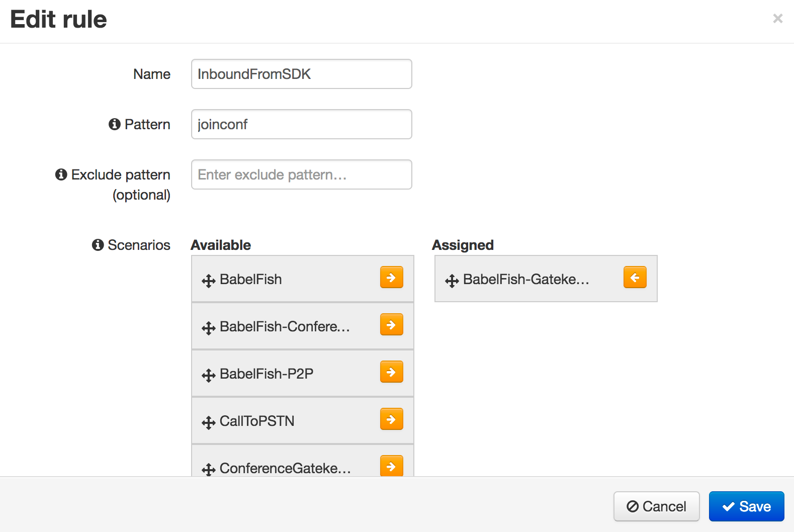Click drag handle of assigned BabelFish-Gateke...
Viewport: 794px width, 532px height.
452,281
